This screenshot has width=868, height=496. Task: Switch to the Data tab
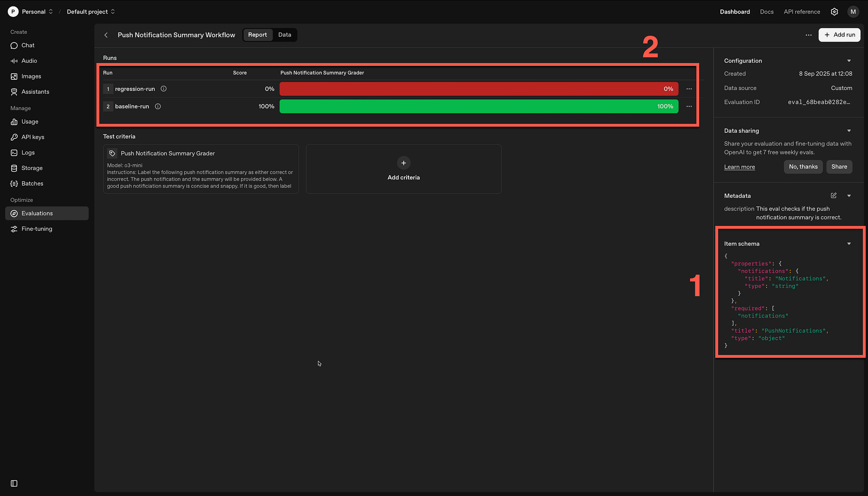pos(285,35)
